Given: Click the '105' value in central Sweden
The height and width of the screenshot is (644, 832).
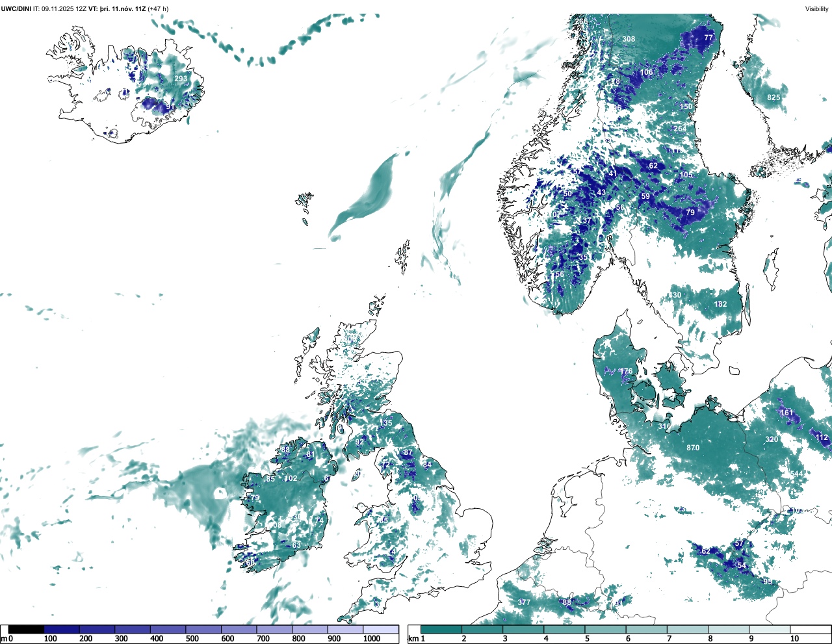Looking at the screenshot, I should 686,175.
